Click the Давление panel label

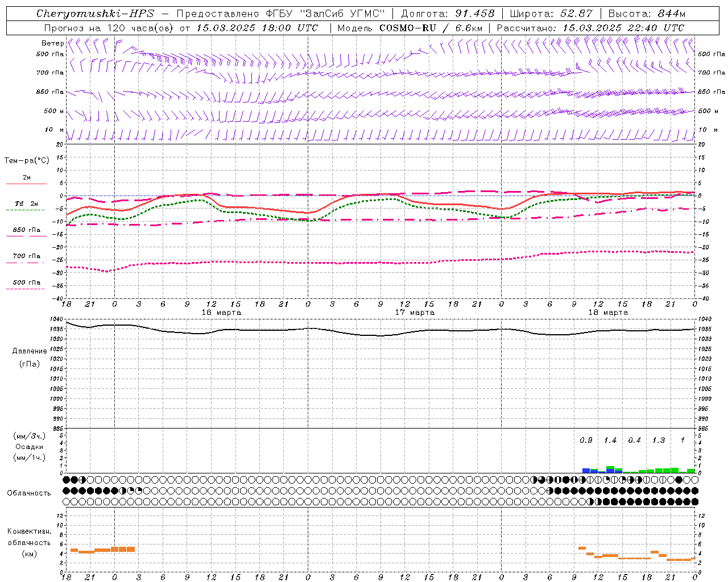coord(30,351)
